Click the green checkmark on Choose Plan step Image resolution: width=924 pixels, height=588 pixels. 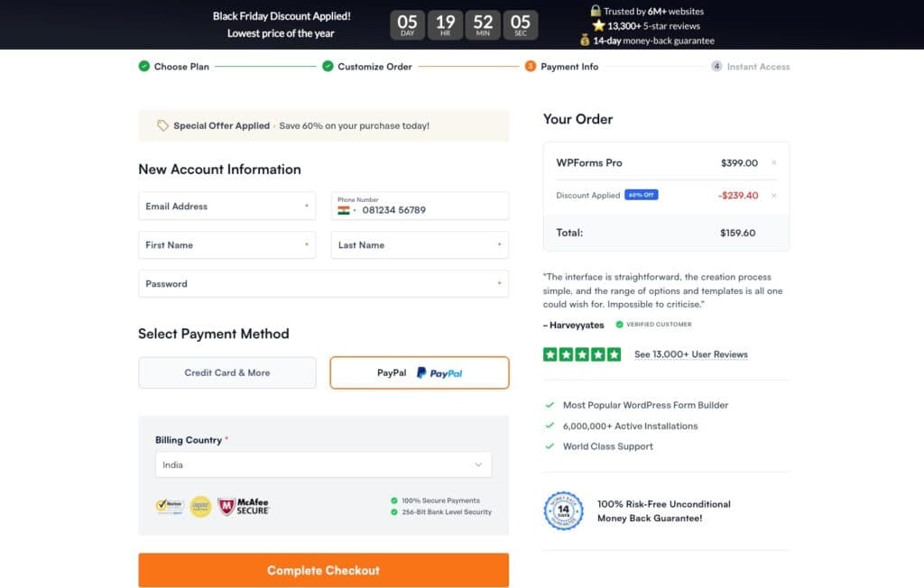point(144,66)
